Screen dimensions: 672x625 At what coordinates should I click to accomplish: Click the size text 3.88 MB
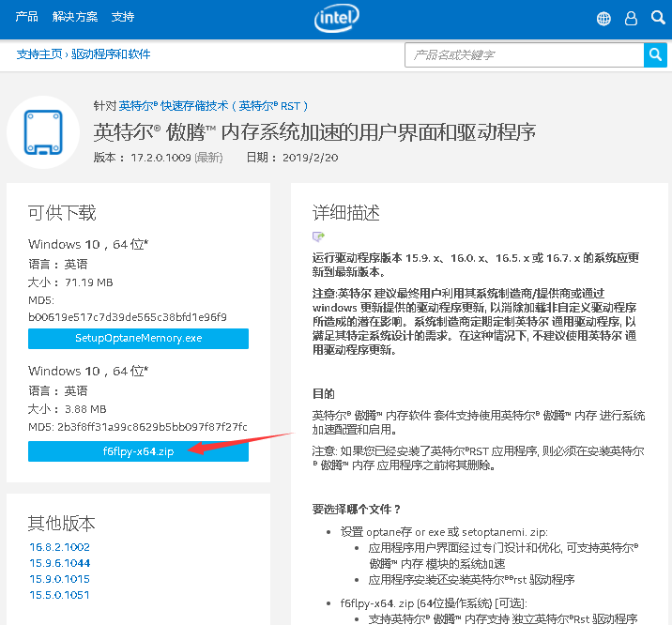(x=85, y=409)
